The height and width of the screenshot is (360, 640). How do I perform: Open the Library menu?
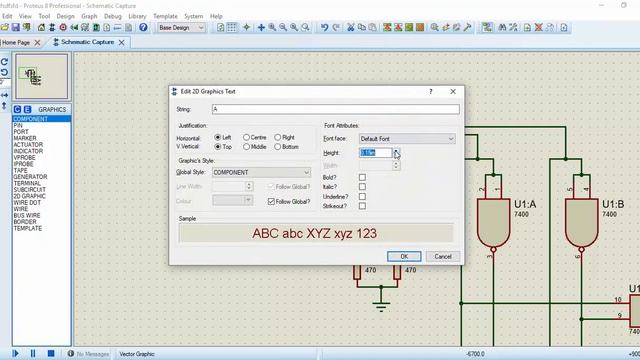(x=137, y=16)
